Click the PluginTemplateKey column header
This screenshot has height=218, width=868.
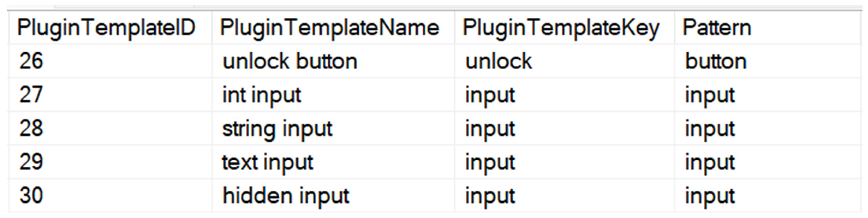point(561,28)
